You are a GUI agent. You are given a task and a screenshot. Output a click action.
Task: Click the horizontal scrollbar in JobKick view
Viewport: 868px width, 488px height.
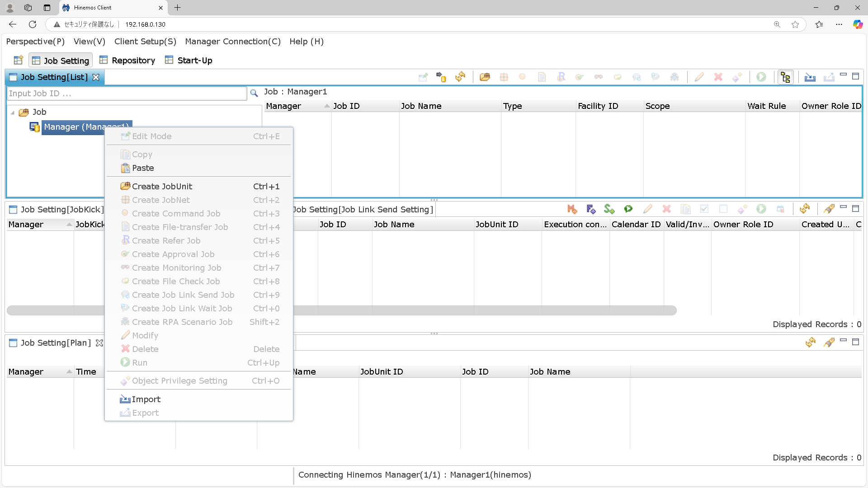pos(452,310)
